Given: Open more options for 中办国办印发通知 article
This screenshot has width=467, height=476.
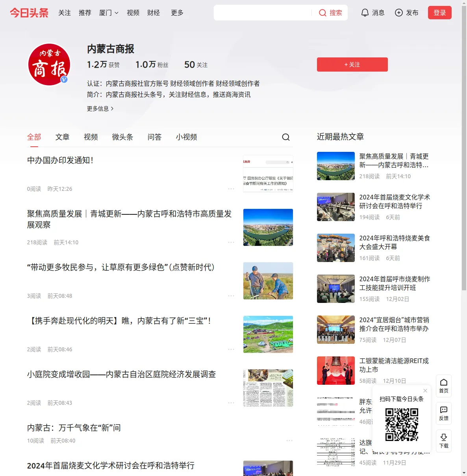Looking at the screenshot, I should tap(231, 189).
